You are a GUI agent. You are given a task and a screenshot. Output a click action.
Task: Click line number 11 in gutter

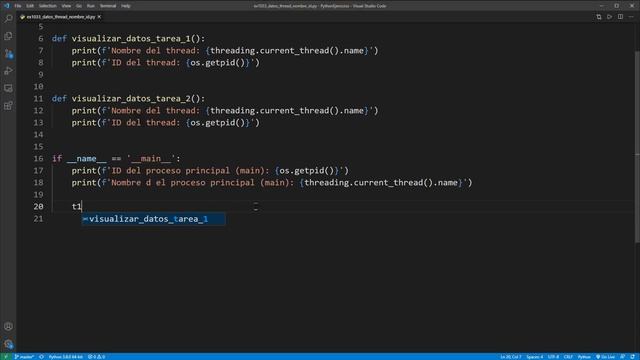[38, 99]
